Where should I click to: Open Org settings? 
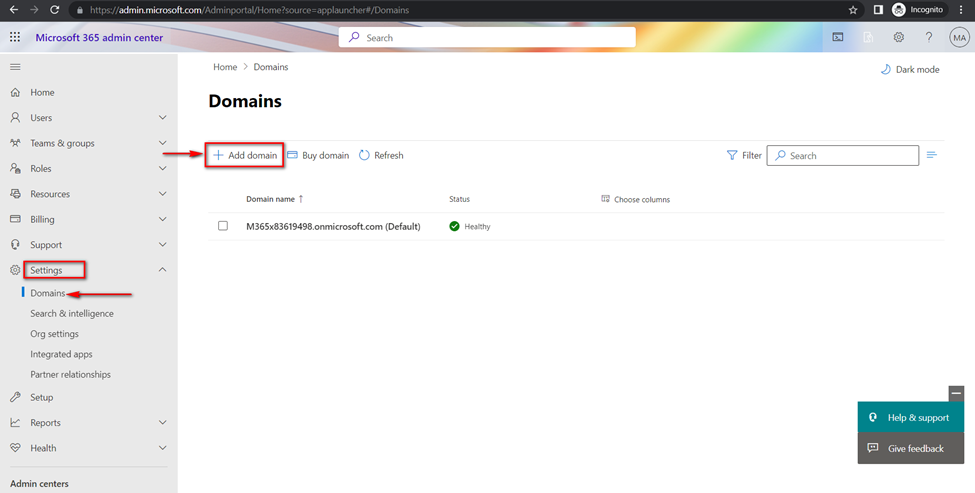55,334
